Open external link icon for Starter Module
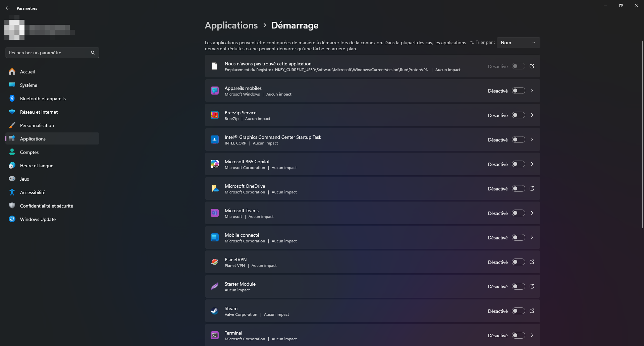Viewport: 644px width, 346px height. click(532, 286)
